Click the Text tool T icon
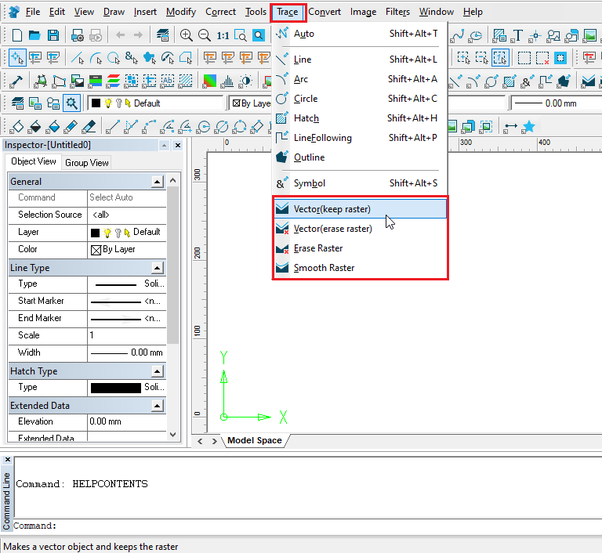 click(518, 35)
